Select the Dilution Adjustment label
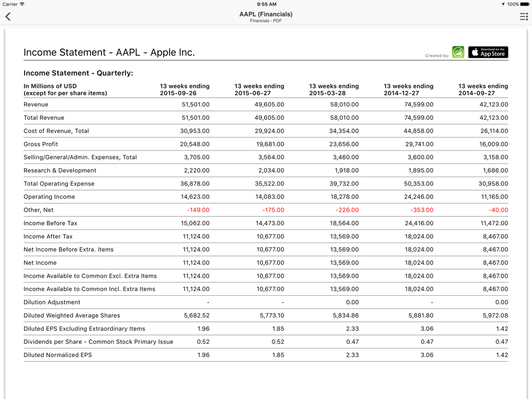 [x=52, y=302]
